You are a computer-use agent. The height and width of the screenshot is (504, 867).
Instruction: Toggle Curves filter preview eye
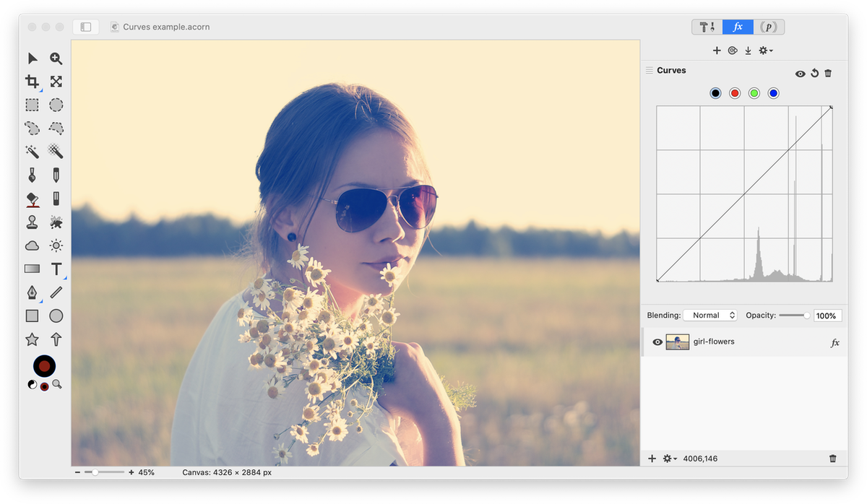point(800,74)
